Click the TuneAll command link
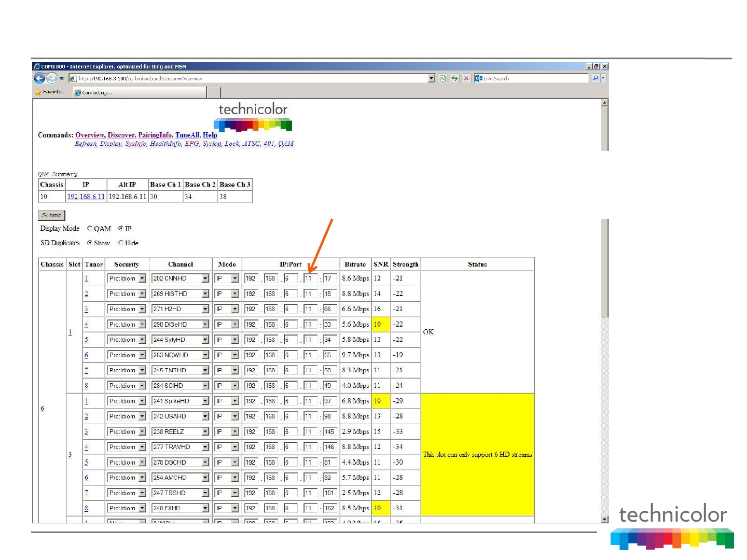 pyautogui.click(x=187, y=135)
